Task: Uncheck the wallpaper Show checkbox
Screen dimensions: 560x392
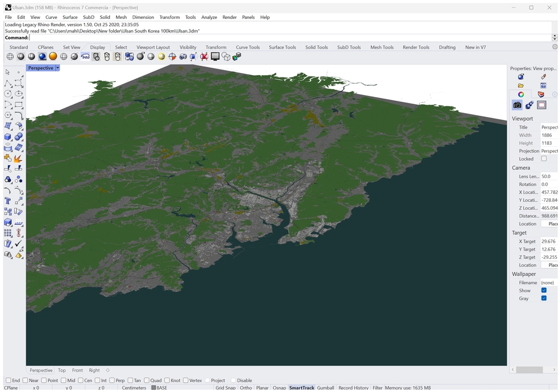Action: 544,291
